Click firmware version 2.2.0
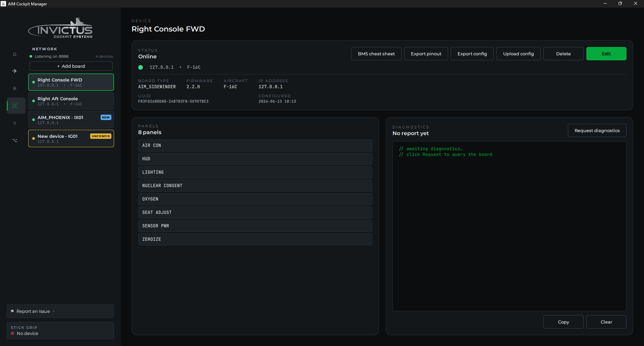The width and height of the screenshot is (644, 346). pyautogui.click(x=193, y=87)
